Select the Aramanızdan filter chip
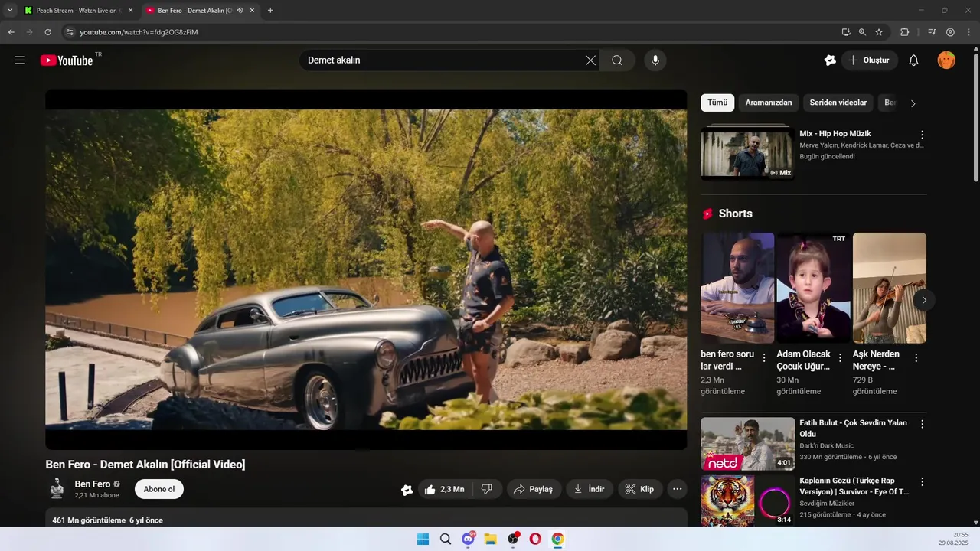The height and width of the screenshot is (551, 980). [x=769, y=103]
